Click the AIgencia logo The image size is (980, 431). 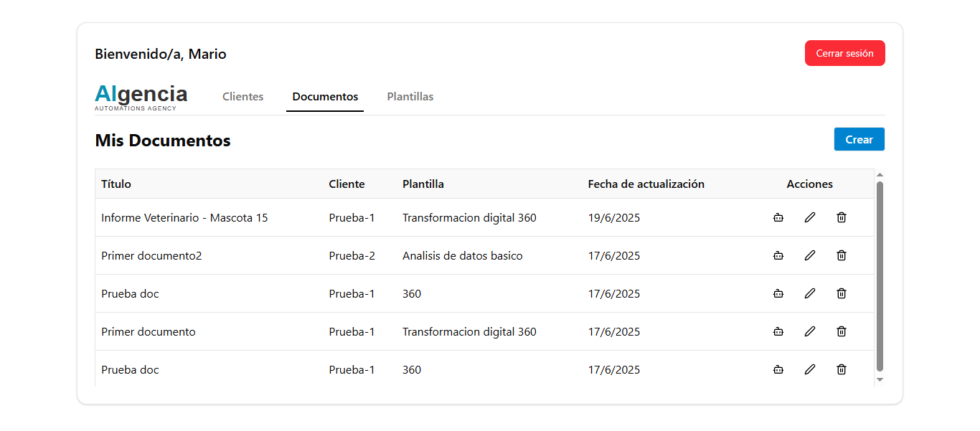click(141, 97)
